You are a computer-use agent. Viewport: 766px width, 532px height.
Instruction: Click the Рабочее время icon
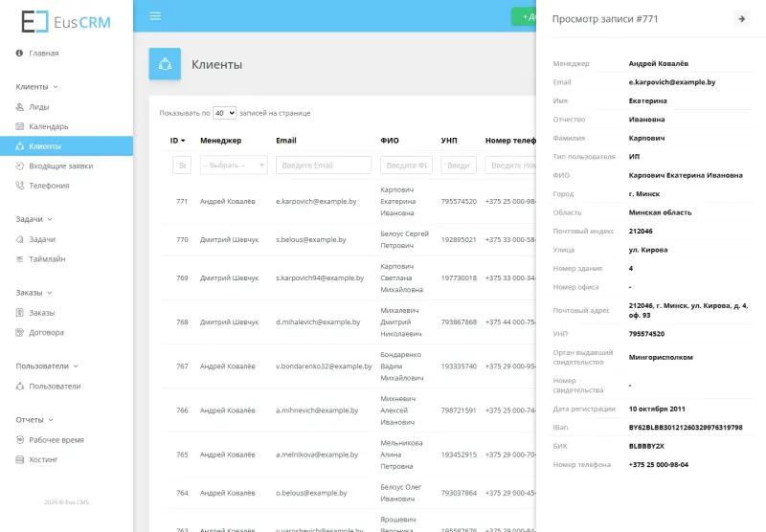(19, 440)
